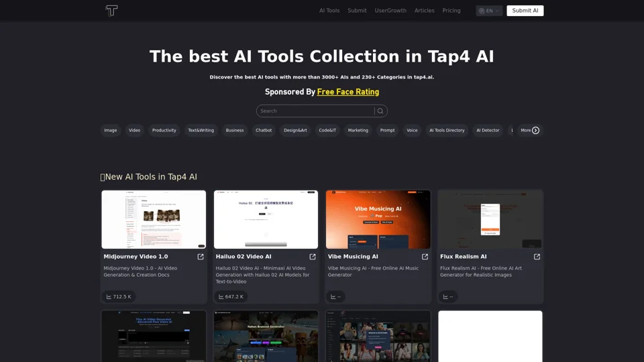Image resolution: width=644 pixels, height=362 pixels.
Task: Click the Vibe Musicing AI traffic stat badge
Action: click(336, 297)
